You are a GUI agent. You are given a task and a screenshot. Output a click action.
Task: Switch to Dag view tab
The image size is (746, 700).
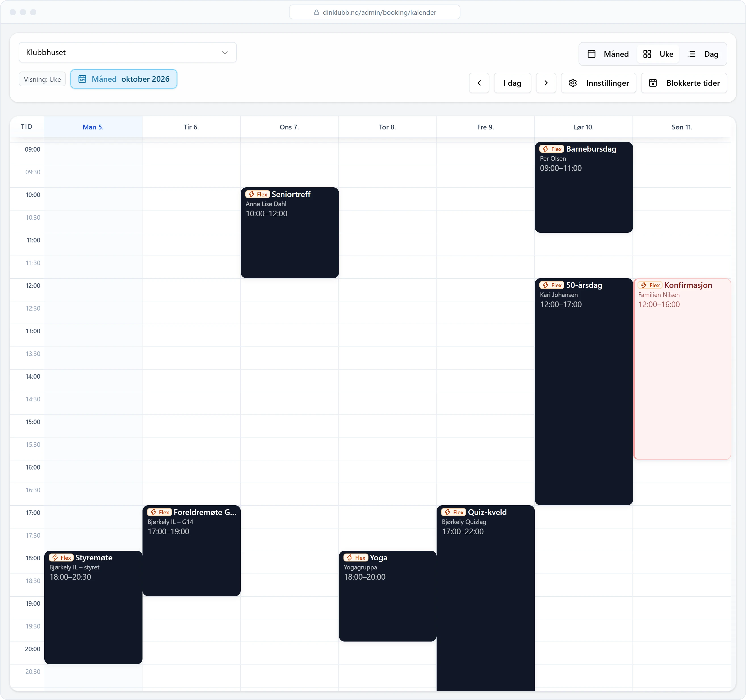click(703, 54)
